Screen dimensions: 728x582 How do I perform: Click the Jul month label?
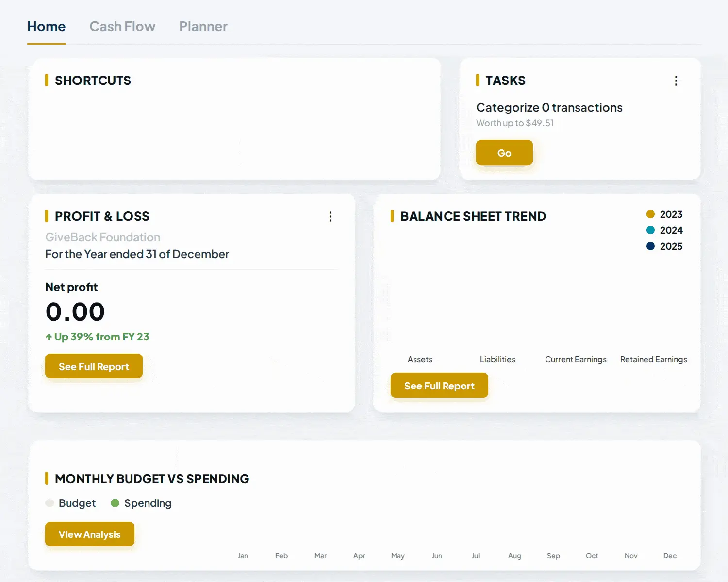click(476, 556)
